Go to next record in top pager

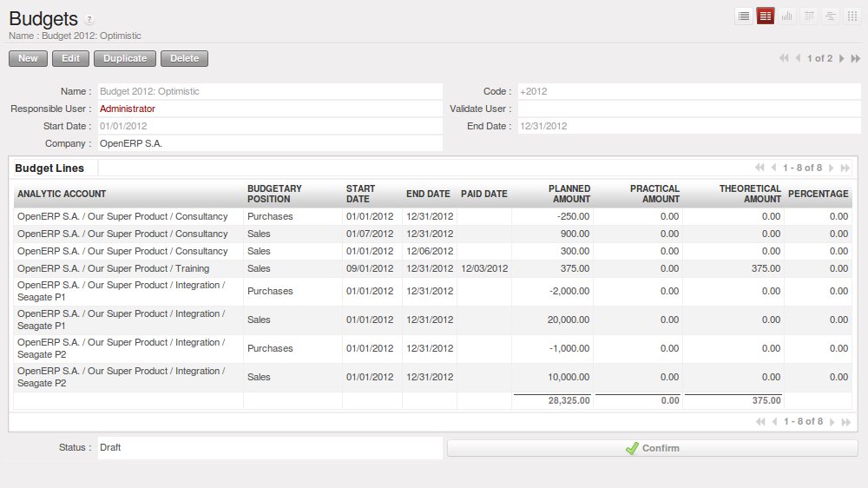point(841,58)
